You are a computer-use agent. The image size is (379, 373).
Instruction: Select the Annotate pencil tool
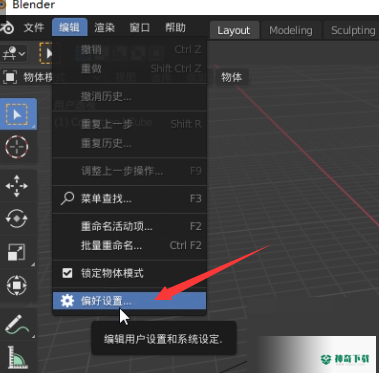[17, 324]
